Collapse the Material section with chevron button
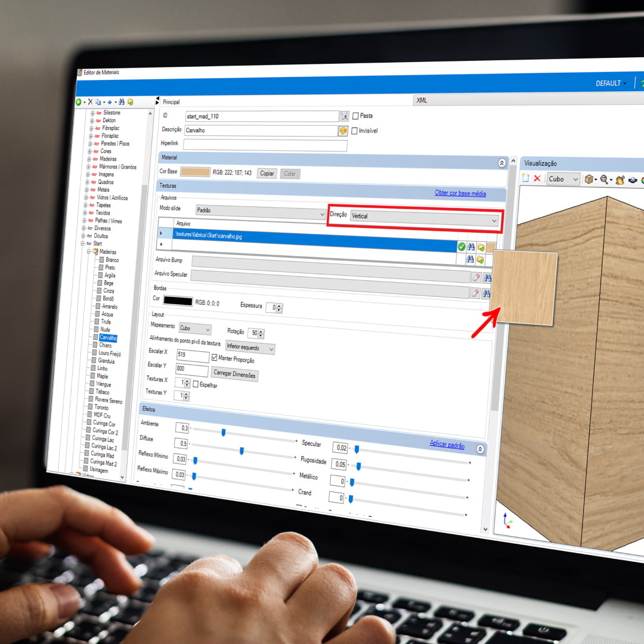 [501, 162]
